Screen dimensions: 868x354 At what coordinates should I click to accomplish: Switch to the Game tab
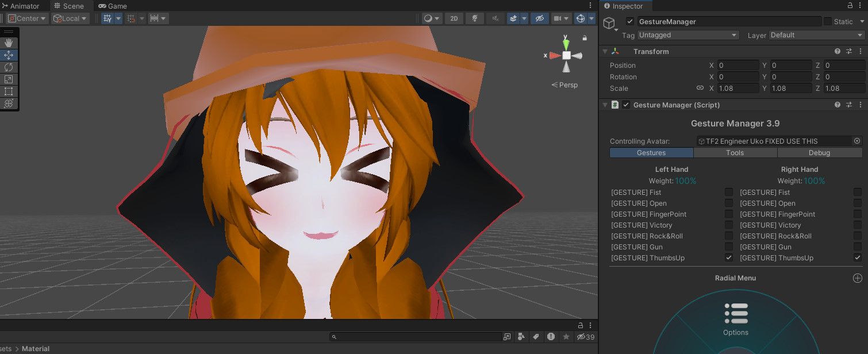click(113, 6)
